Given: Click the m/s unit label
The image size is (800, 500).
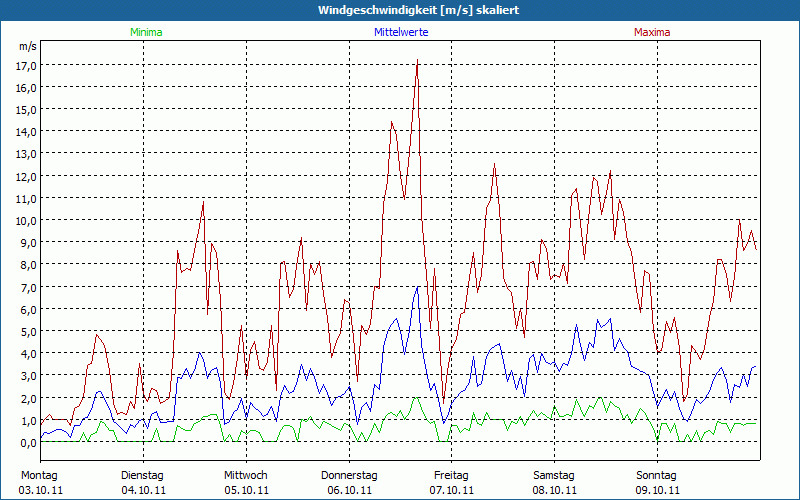Looking at the screenshot, I should (27, 47).
